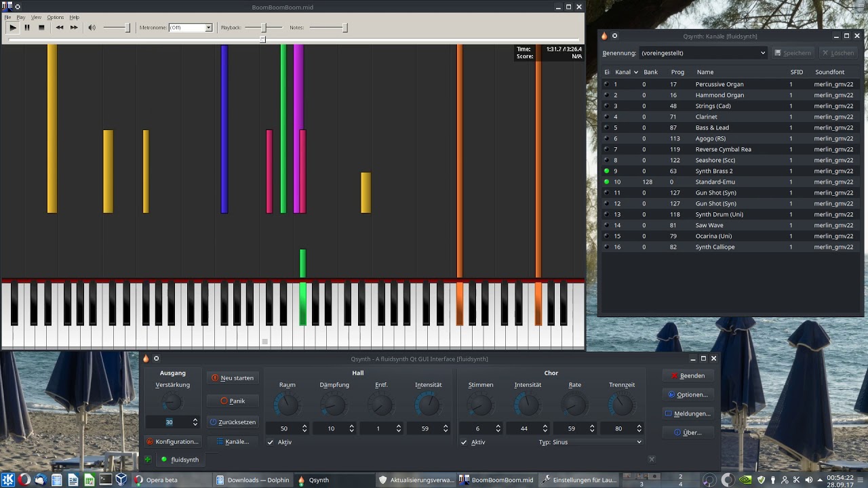Open the KDE application launcher
The image size is (868, 488).
pyautogui.click(x=7, y=480)
